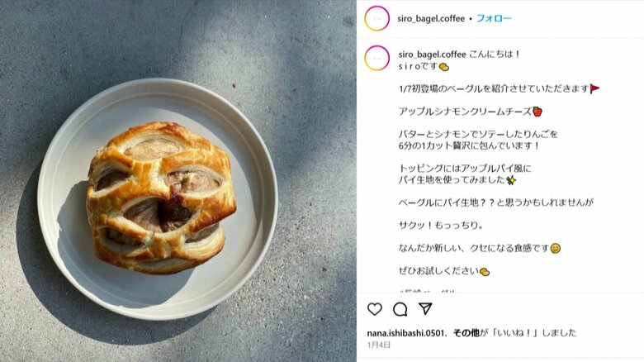The width and height of the screenshot is (644, 362).
Task: Share the post with the paper plane icon
Action: (425, 308)
